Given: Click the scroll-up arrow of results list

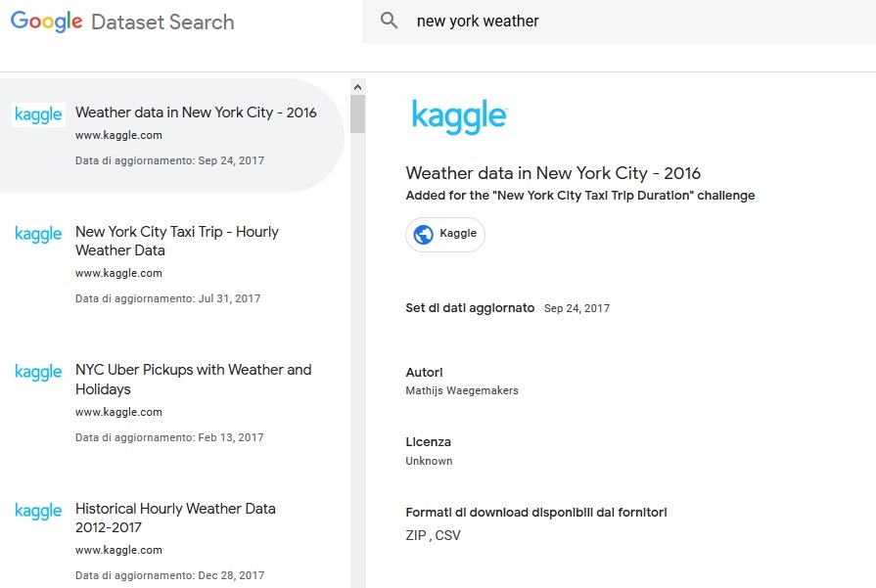Looking at the screenshot, I should click(357, 87).
